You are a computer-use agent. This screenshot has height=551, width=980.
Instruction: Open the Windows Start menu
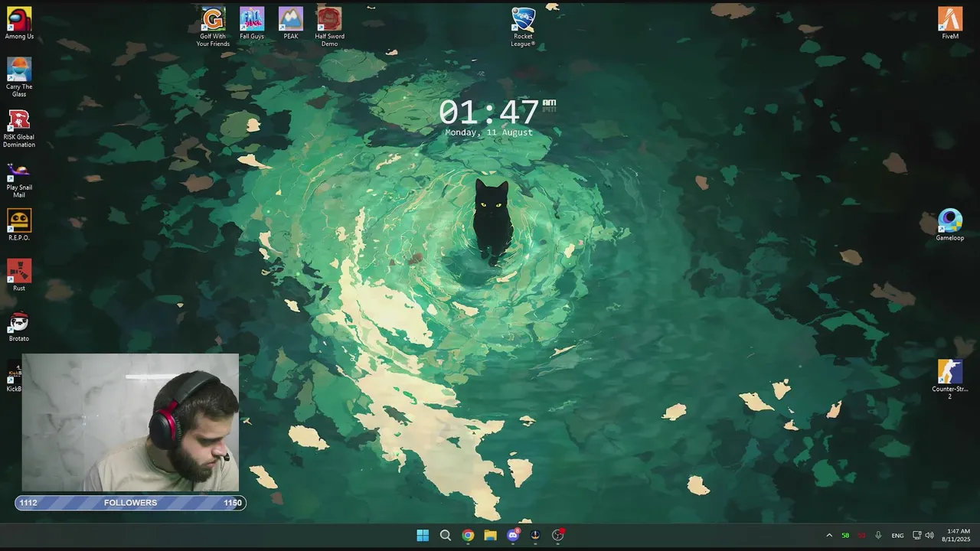point(423,535)
